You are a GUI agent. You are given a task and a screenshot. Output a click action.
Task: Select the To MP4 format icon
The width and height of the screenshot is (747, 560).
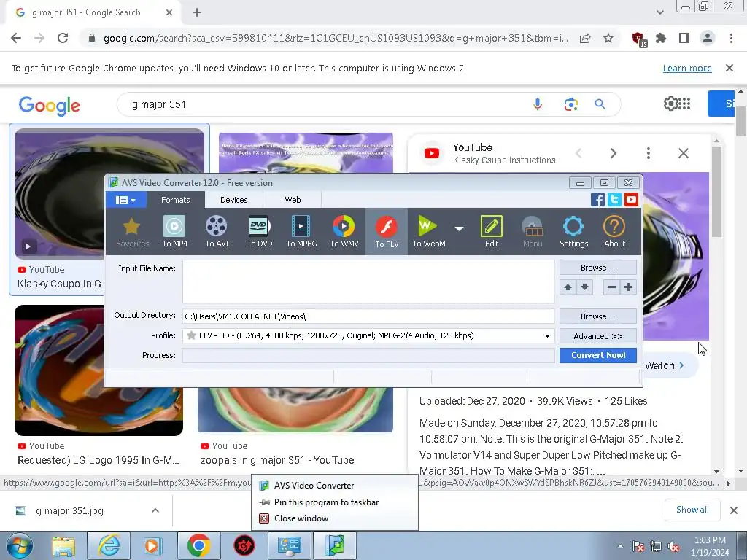(x=174, y=231)
